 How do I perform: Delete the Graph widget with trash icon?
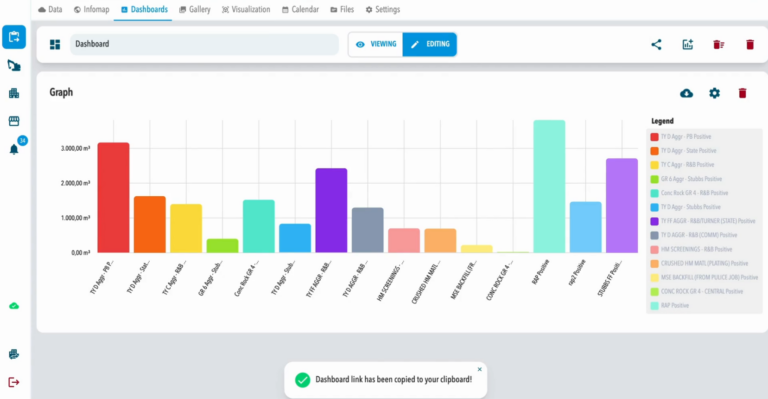(x=743, y=93)
